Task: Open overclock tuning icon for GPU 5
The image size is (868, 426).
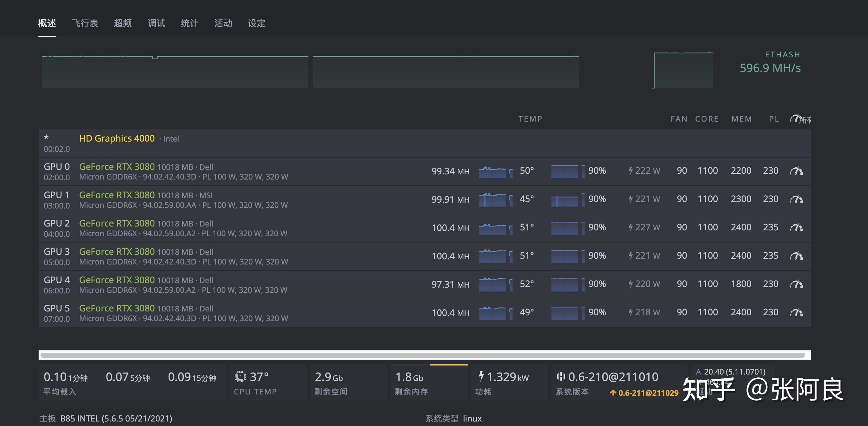Action: click(x=796, y=313)
